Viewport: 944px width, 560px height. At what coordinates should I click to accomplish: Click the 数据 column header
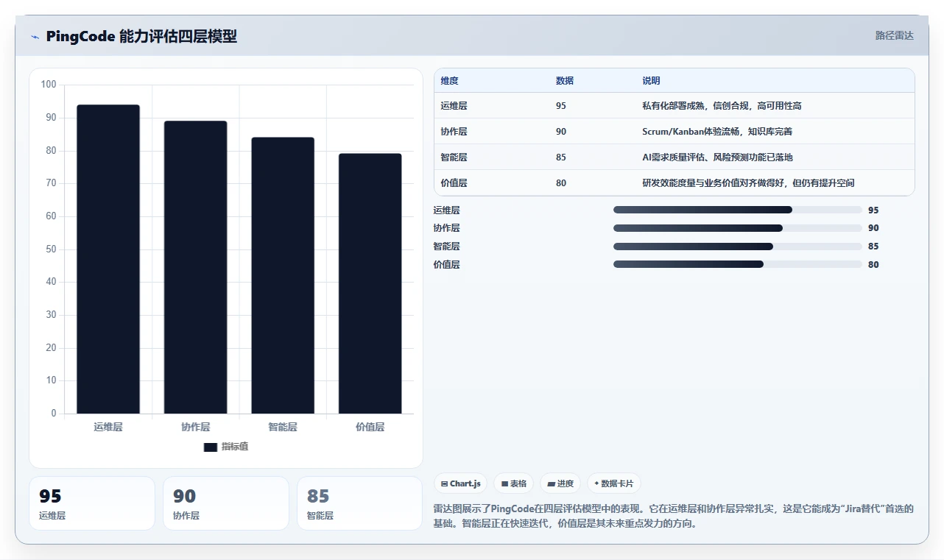565,81
